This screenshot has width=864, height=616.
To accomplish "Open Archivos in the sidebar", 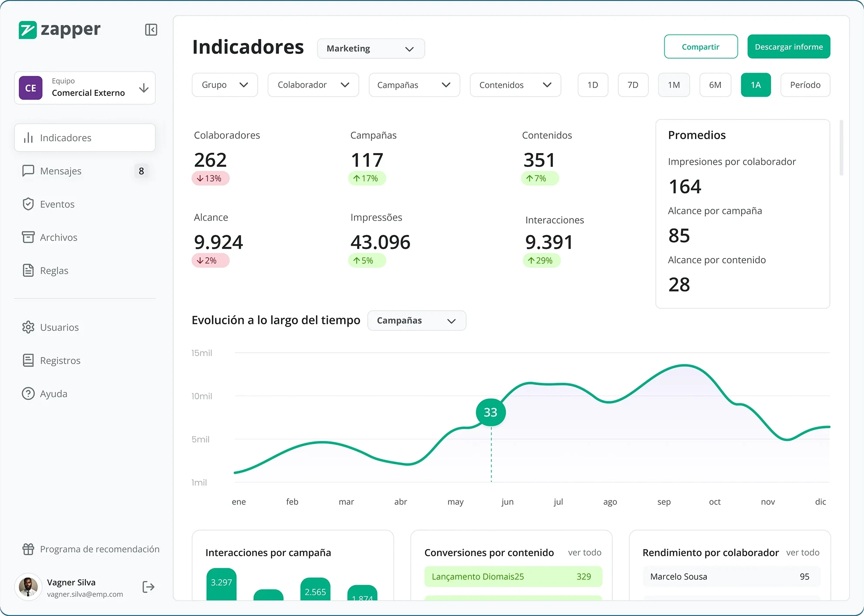I will coord(85,237).
